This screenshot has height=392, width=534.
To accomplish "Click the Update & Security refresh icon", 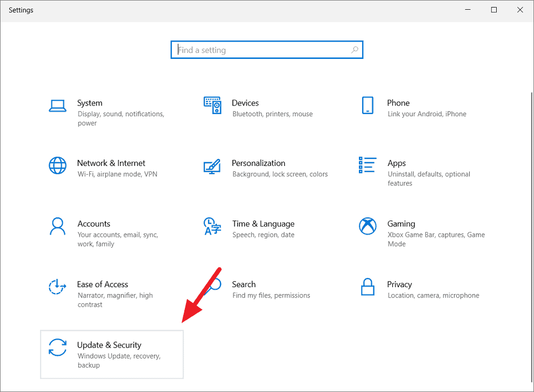I will pos(58,348).
